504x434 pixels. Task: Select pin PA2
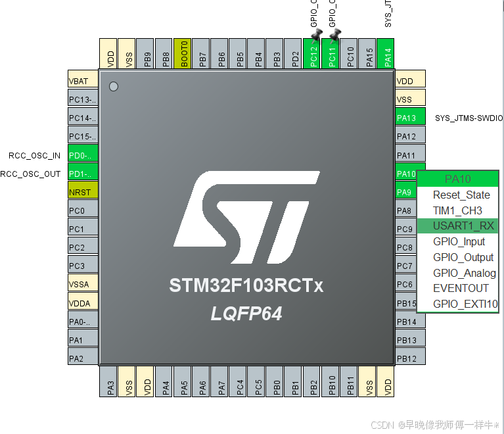(83, 356)
